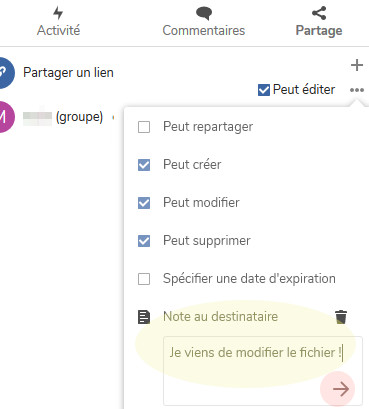
Task: Enable Spécifier une date d'expiration checkbox
Action: coord(144,279)
